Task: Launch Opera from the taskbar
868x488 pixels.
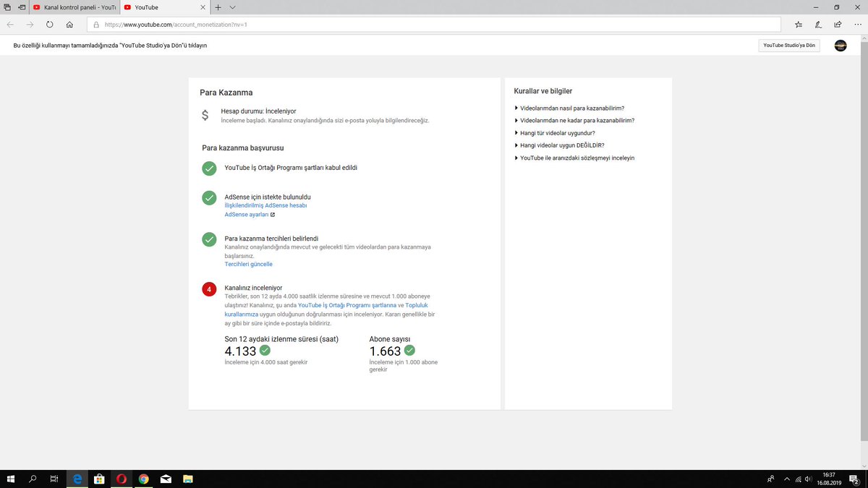Action: pos(122,479)
